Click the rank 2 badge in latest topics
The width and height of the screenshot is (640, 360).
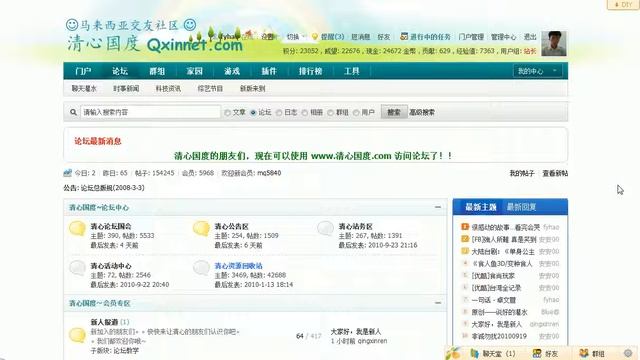coord(464,239)
